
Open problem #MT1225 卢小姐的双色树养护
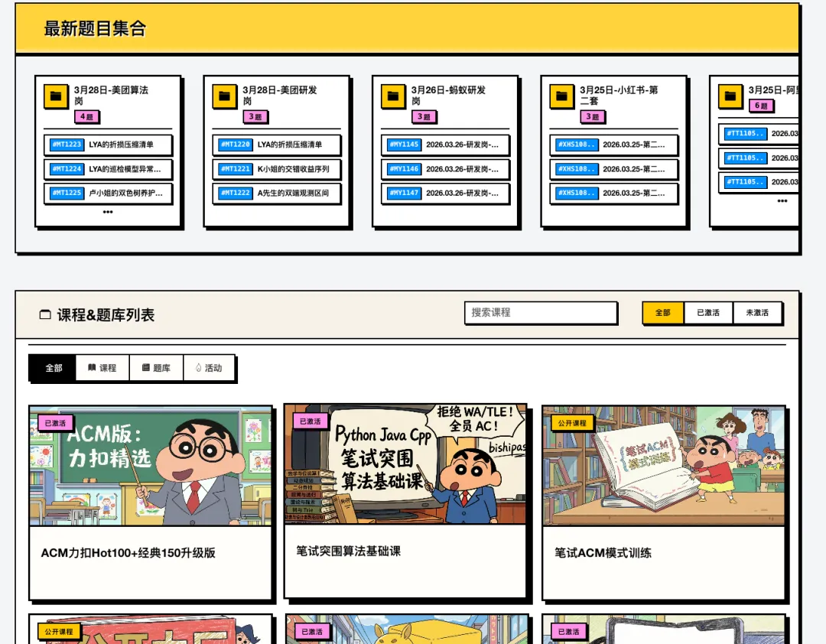pos(108,194)
